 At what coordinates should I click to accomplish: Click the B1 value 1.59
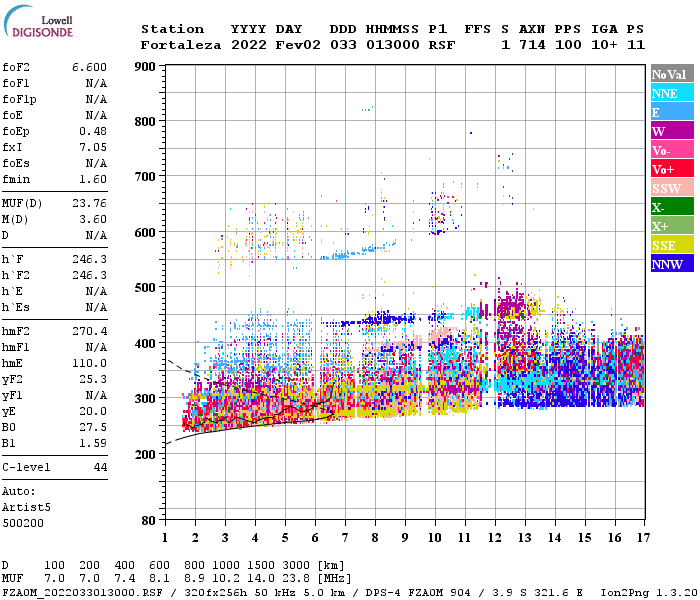[x=93, y=443]
